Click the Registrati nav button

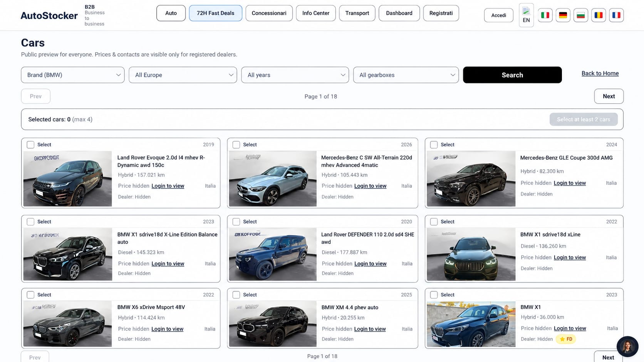click(441, 13)
